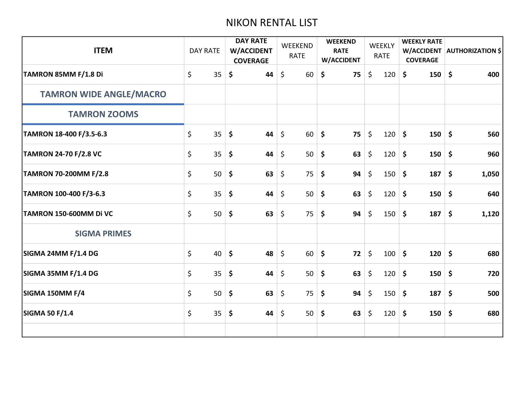Select WEEKEND RATE W/ACCIDENT header

tap(340, 51)
